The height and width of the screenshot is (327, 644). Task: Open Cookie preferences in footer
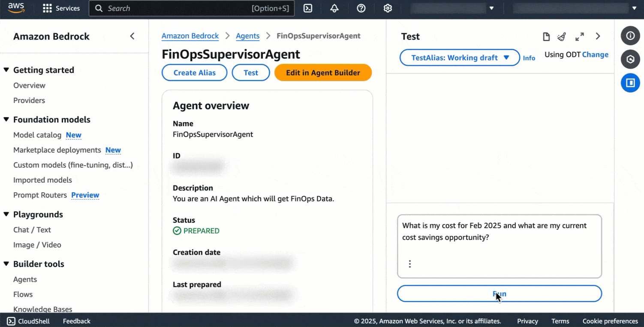tap(610, 321)
